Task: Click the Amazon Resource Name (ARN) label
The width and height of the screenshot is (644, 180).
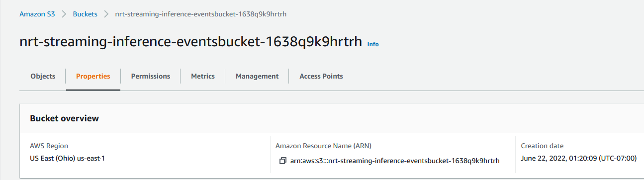Action: tap(324, 146)
